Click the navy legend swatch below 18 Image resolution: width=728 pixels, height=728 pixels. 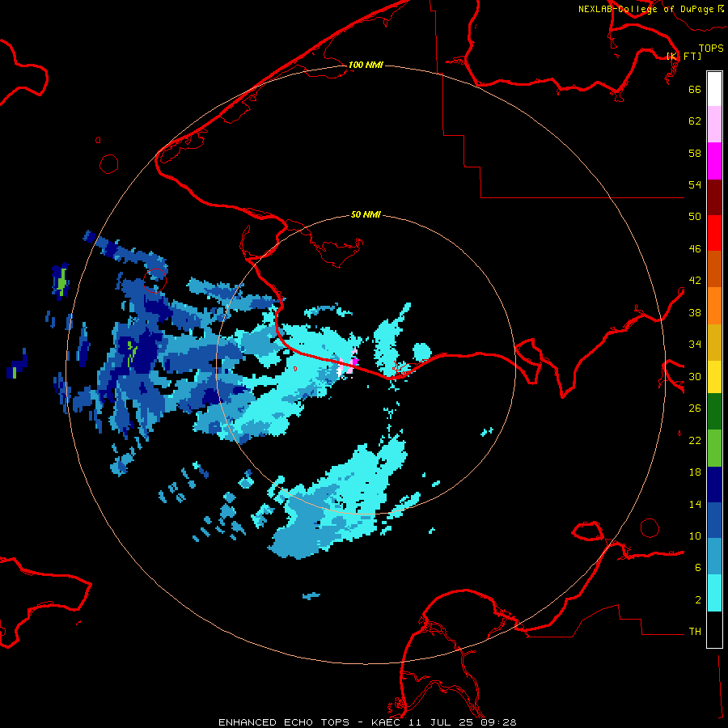coord(714,485)
